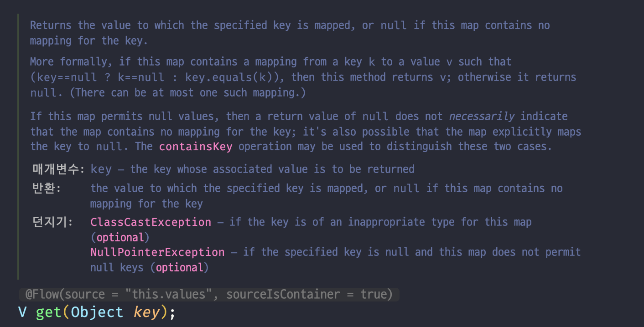This screenshot has height=327, width=644.
Task: Click the 반환 section label
Action: pyautogui.click(x=45, y=188)
